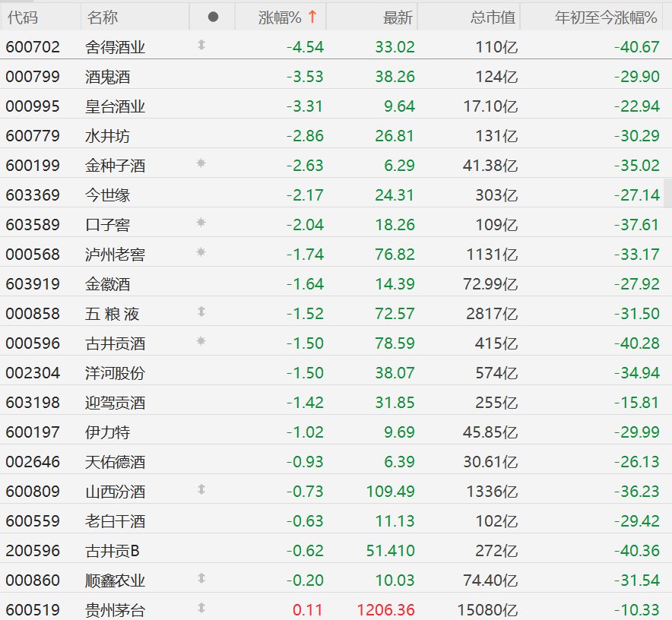Click the year-to-date value -10.33
This screenshot has height=620, width=672.
click(x=636, y=609)
